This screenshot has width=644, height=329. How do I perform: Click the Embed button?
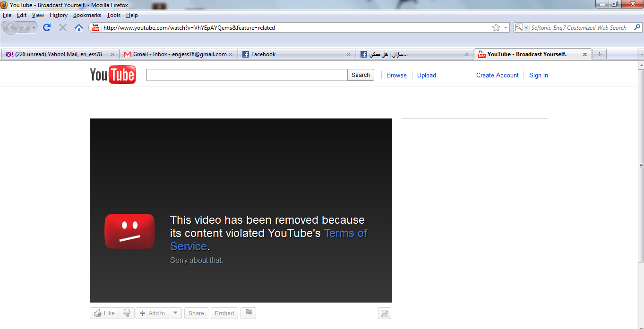coord(224,313)
